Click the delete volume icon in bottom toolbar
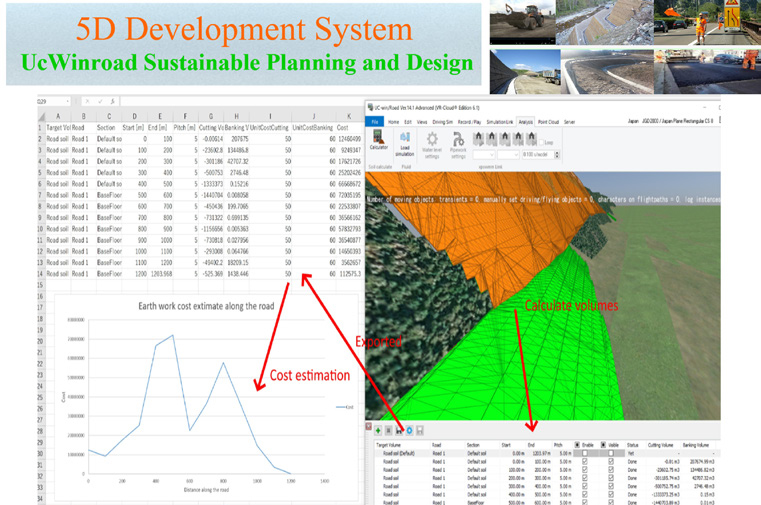The height and width of the screenshot is (505, 761). coord(388,430)
